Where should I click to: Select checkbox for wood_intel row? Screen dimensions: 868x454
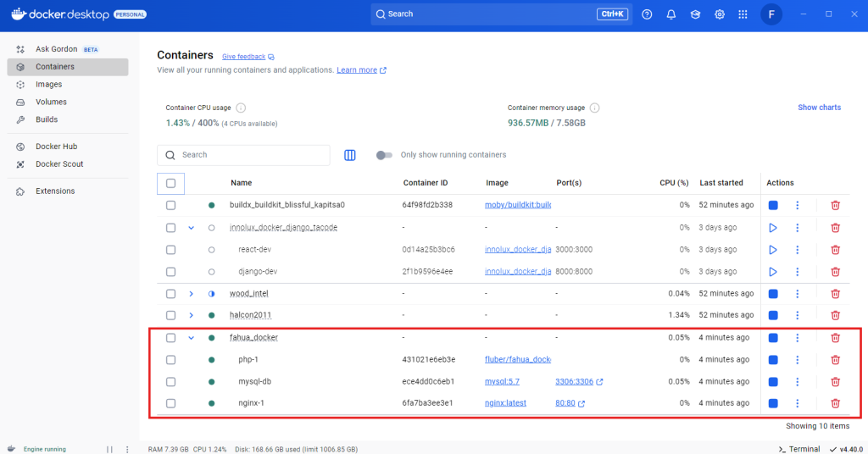pyautogui.click(x=170, y=294)
